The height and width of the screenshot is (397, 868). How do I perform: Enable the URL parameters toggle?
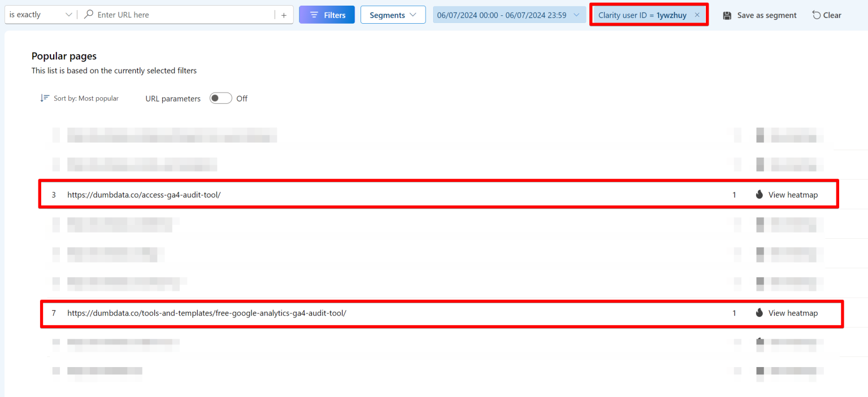click(x=220, y=98)
